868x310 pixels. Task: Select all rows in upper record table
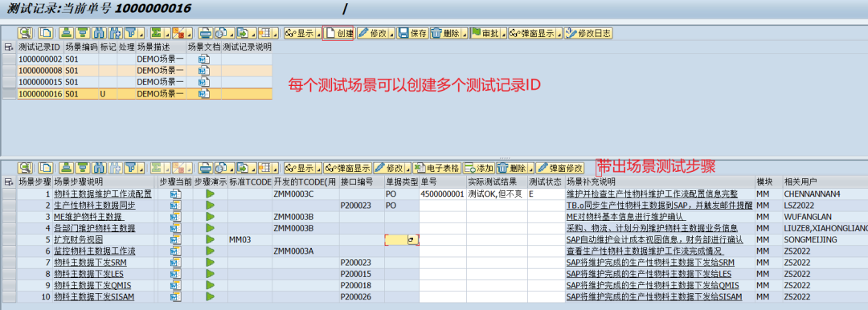[x=8, y=47]
